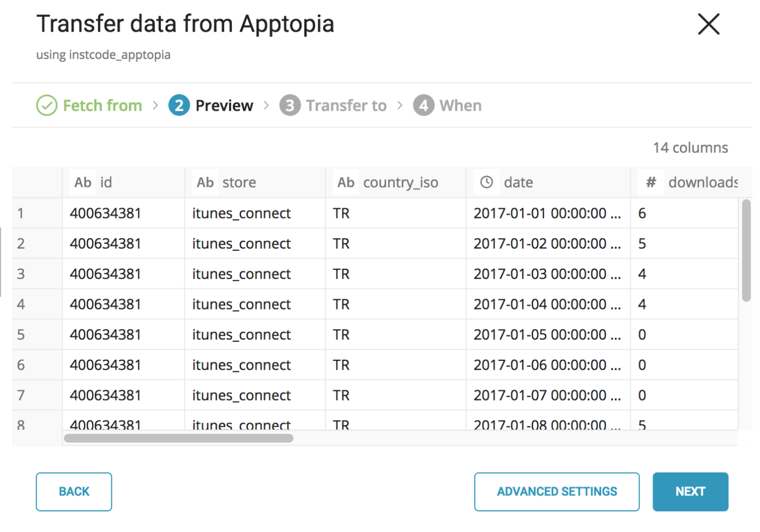Click the step 2 Preview circle icon
Screen dimensions: 760x532
(x=179, y=105)
